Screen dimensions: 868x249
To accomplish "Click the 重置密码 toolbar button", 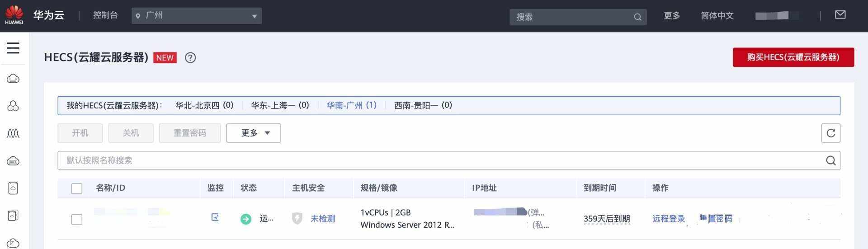I will coord(190,133).
